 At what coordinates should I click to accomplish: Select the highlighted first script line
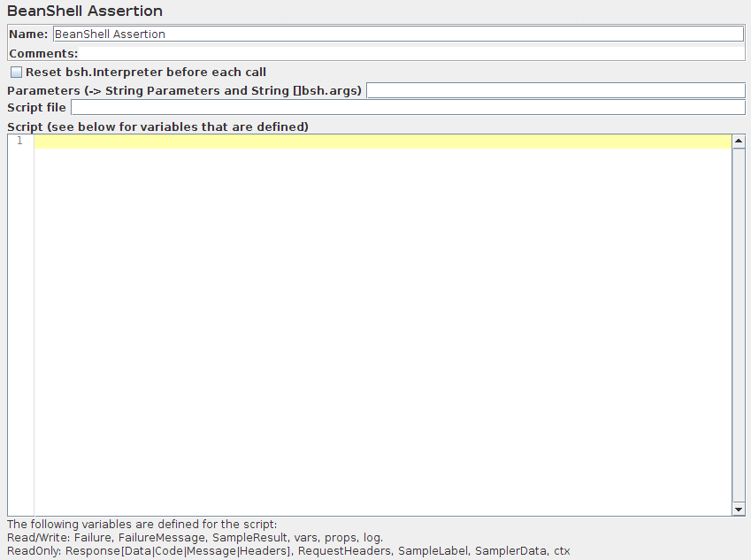[380, 141]
